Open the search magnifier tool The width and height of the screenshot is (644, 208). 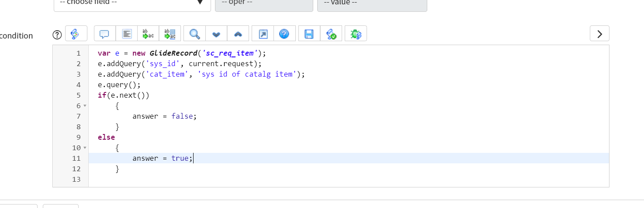pos(194,34)
